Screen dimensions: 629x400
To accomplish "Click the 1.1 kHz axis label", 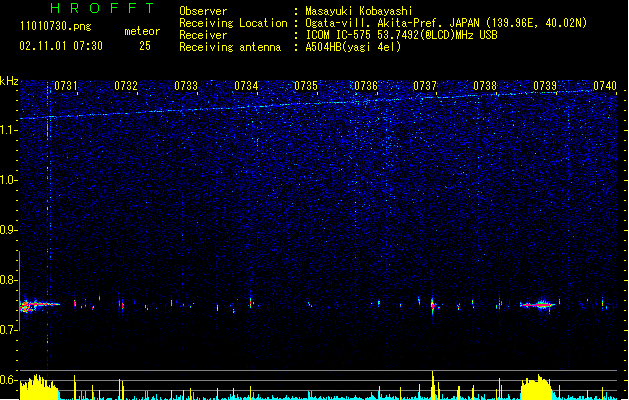I will (9, 130).
